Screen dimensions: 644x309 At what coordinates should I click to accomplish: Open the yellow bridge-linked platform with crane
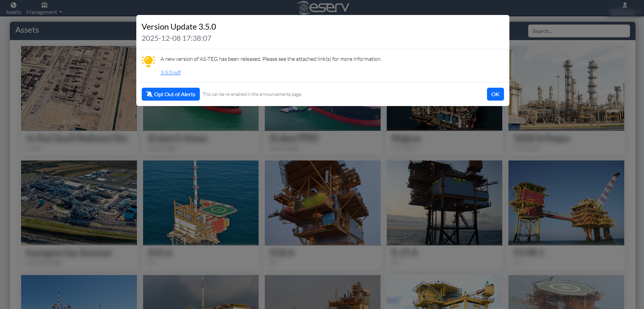point(566,203)
